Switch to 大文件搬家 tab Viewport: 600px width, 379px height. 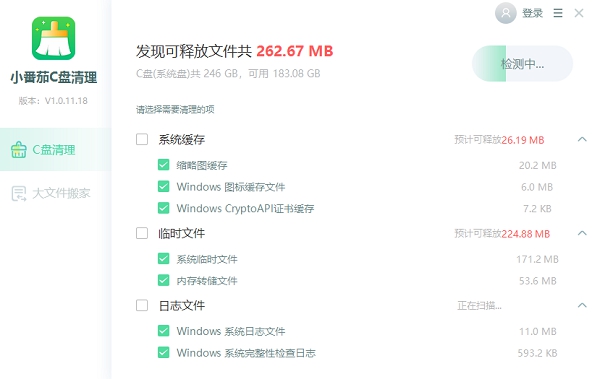(x=56, y=193)
